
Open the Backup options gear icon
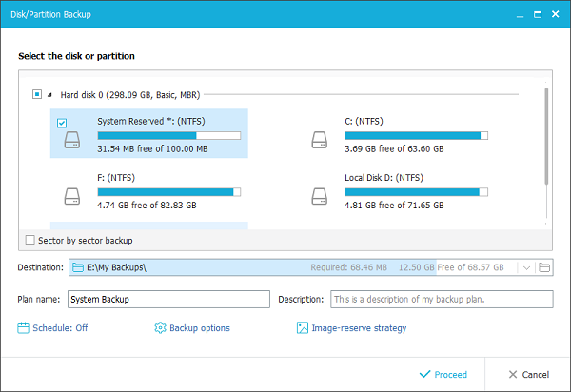(160, 328)
